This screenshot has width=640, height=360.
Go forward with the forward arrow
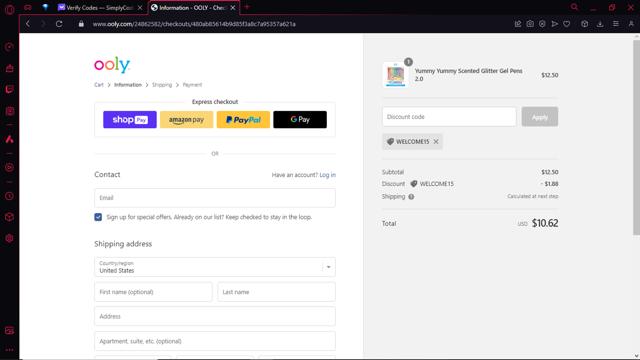coord(43,24)
